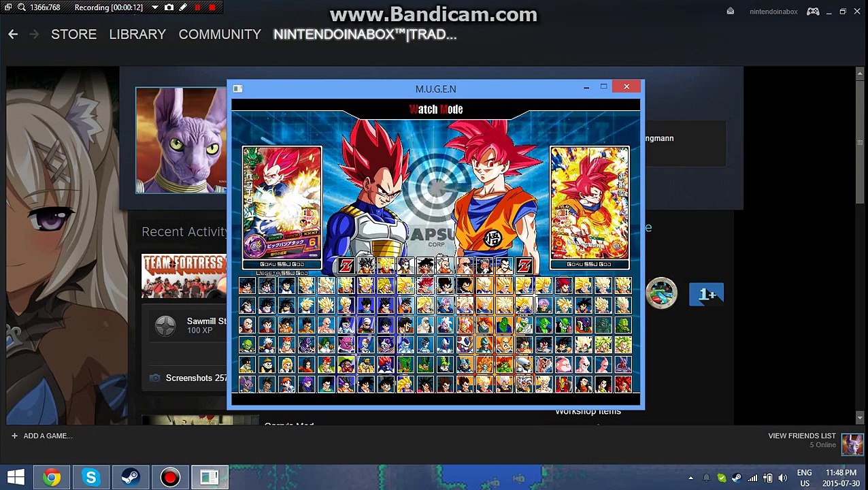The width and height of the screenshot is (868, 490).
Task: Select Bandicam's pencil drawing tool
Action: [183, 7]
